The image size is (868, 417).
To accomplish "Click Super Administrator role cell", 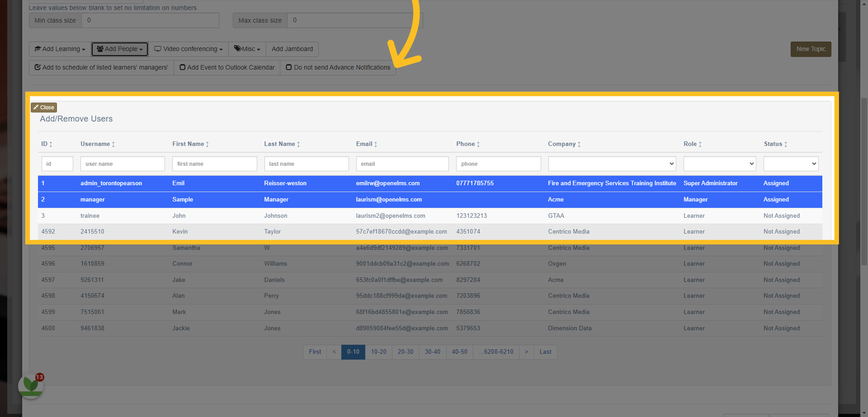I will [x=711, y=183].
